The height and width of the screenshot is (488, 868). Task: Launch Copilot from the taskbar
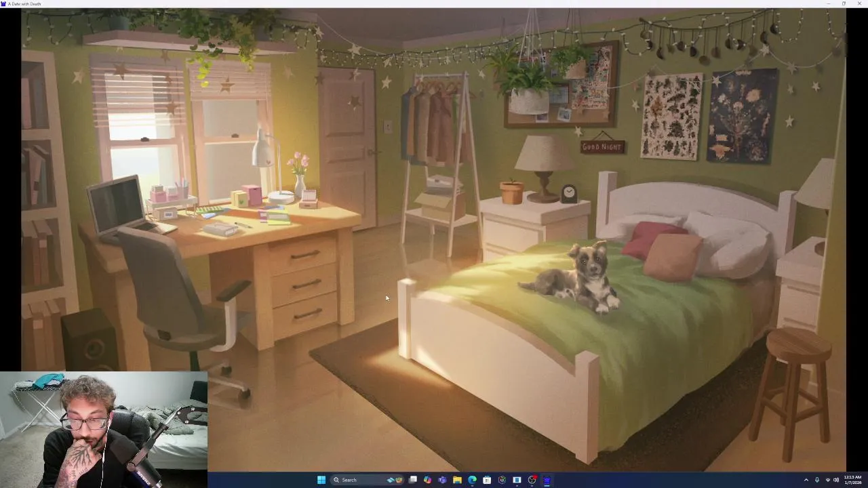pos(427,480)
